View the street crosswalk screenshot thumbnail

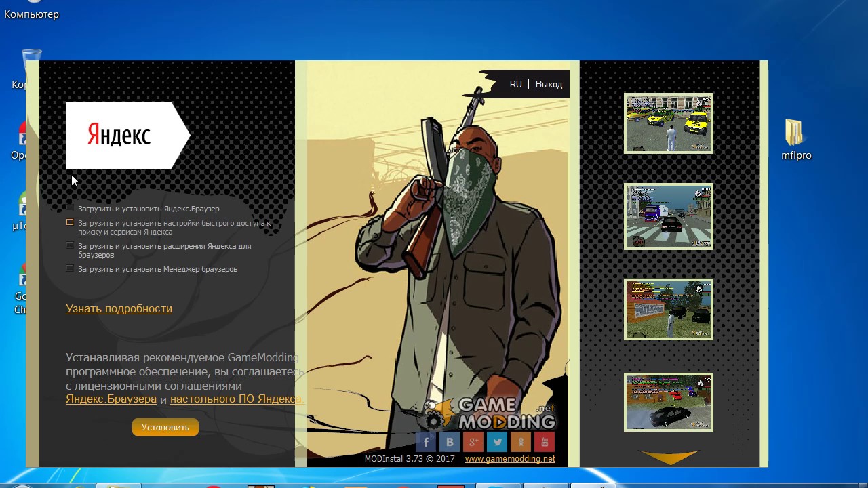pyautogui.click(x=669, y=216)
